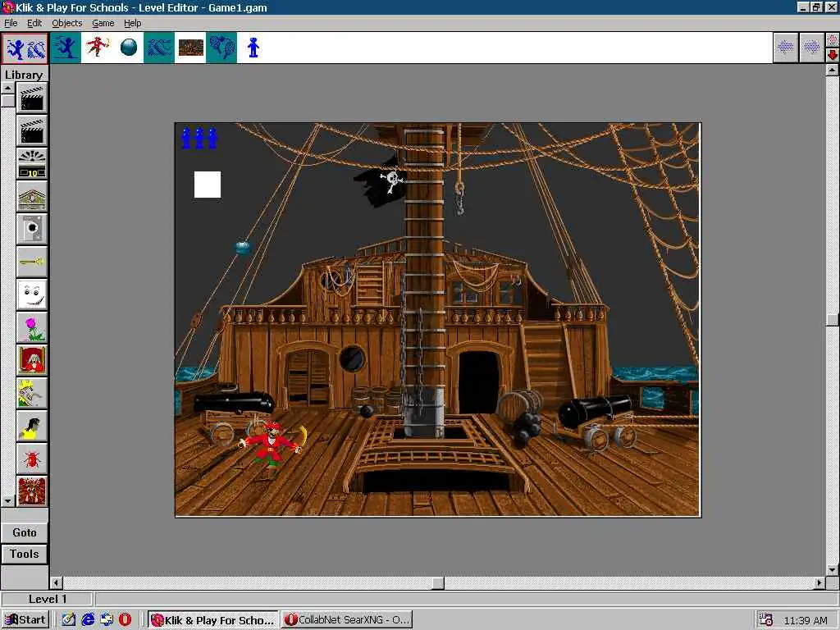Select the teal ball on the playfield
The image size is (840, 630).
[x=243, y=248]
